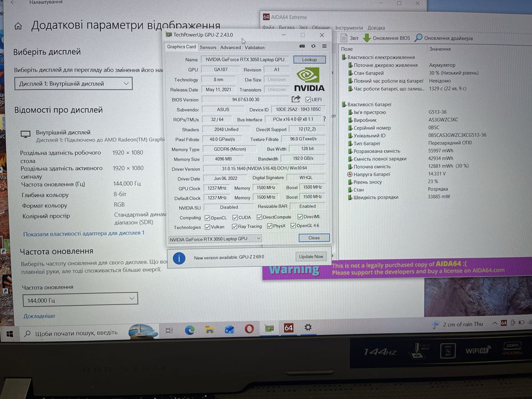The width and height of the screenshot is (532, 399).
Task: Open Opera browser from taskbar
Action: click(249, 329)
